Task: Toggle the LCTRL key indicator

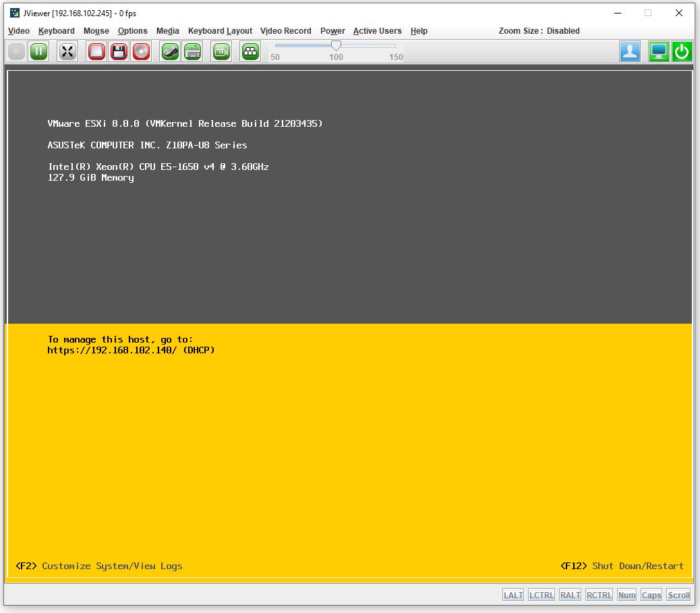Action: [542, 595]
